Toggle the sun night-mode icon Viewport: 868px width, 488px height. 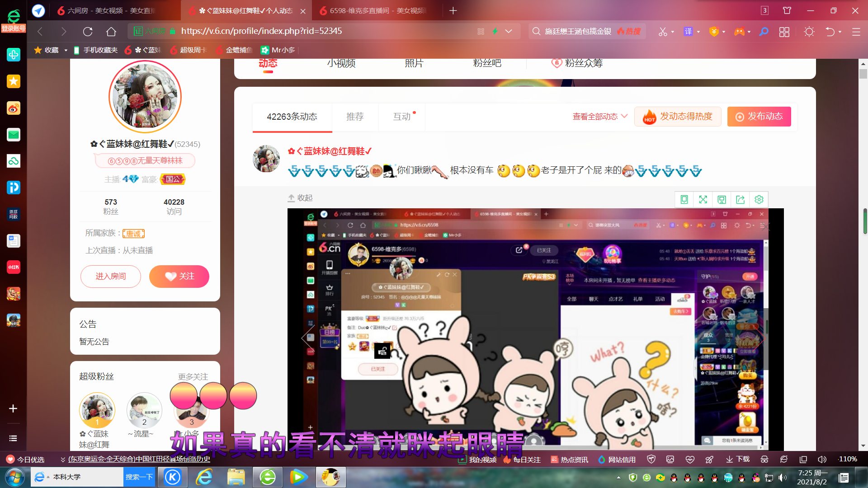(x=809, y=32)
